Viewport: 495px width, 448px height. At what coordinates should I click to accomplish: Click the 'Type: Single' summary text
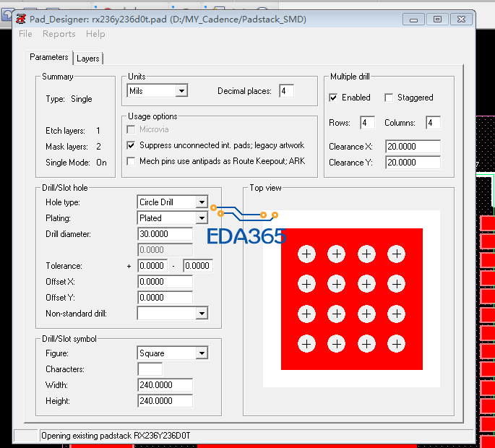click(x=69, y=99)
